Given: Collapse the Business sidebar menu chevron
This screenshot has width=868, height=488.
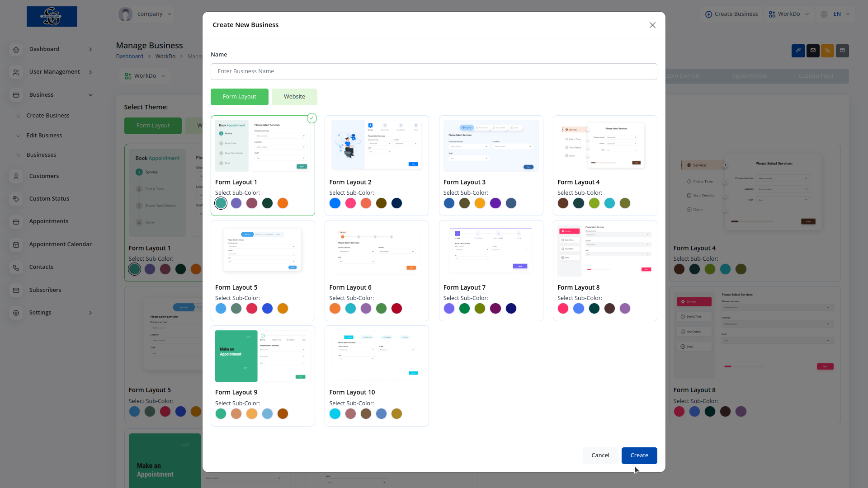Looking at the screenshot, I should pyautogui.click(x=90, y=95).
